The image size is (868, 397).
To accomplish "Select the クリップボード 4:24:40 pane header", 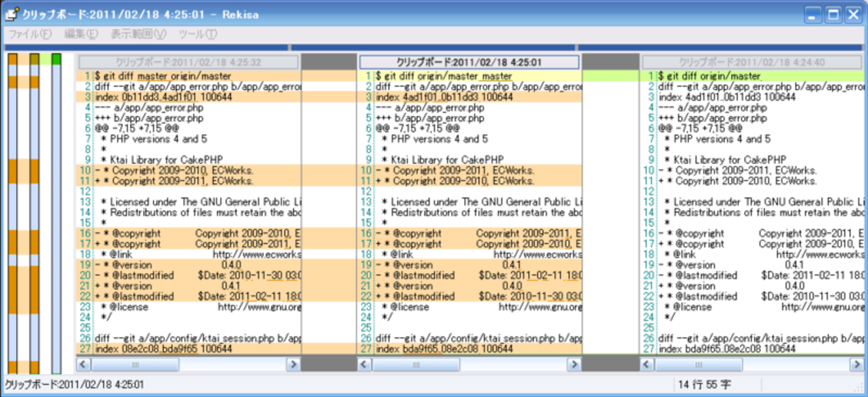I will tap(752, 62).
